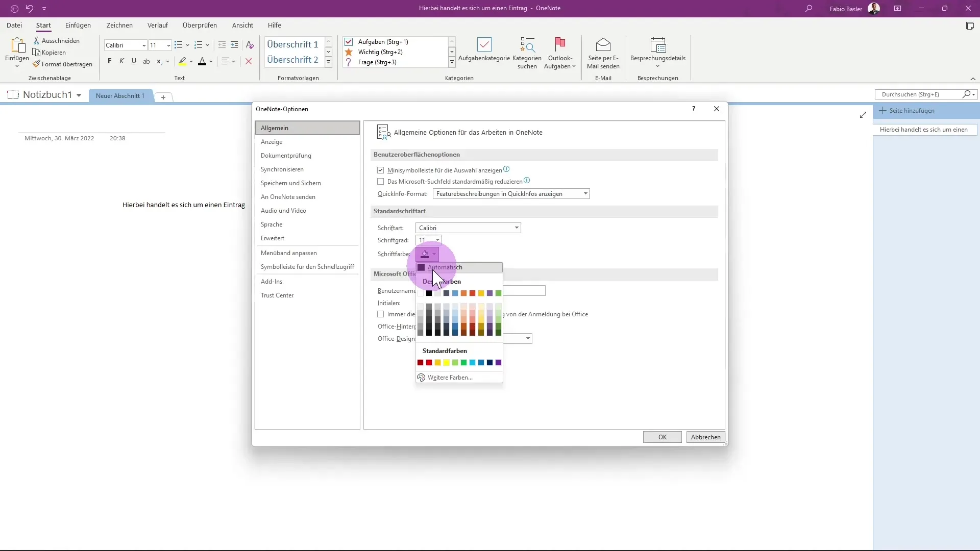Expand the Schriftart dropdown
980x551 pixels.
coord(516,228)
